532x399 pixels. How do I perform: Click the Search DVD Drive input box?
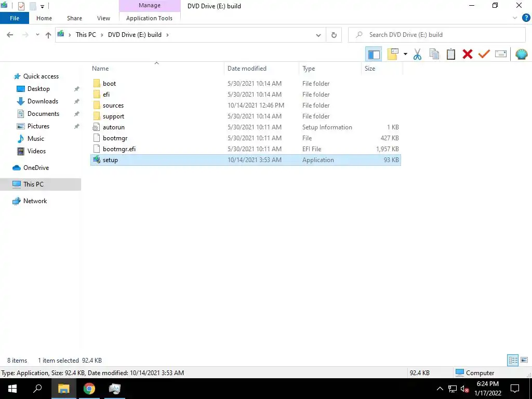click(x=437, y=35)
